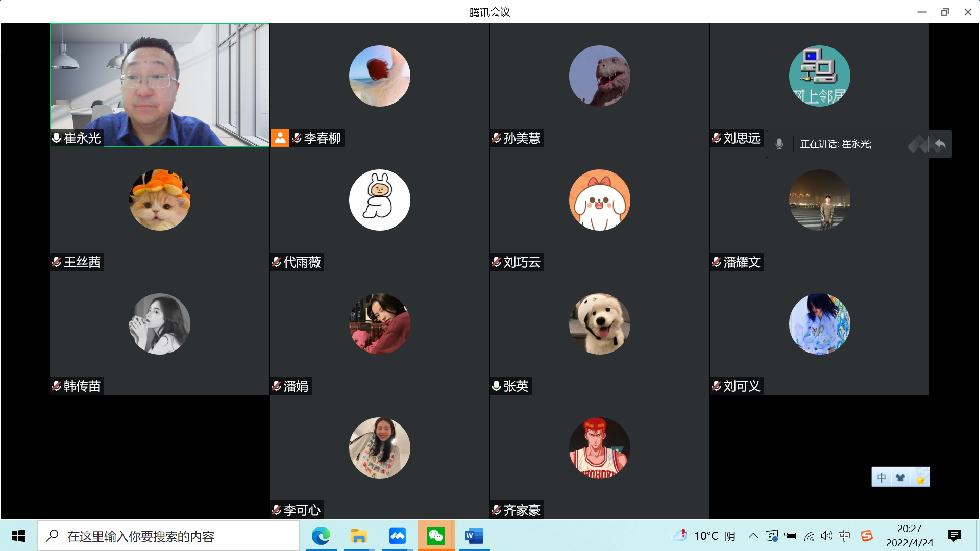980x551 pixels.
Task: Toggle Sogou floating bar Chinese mode 中
Action: 881,478
